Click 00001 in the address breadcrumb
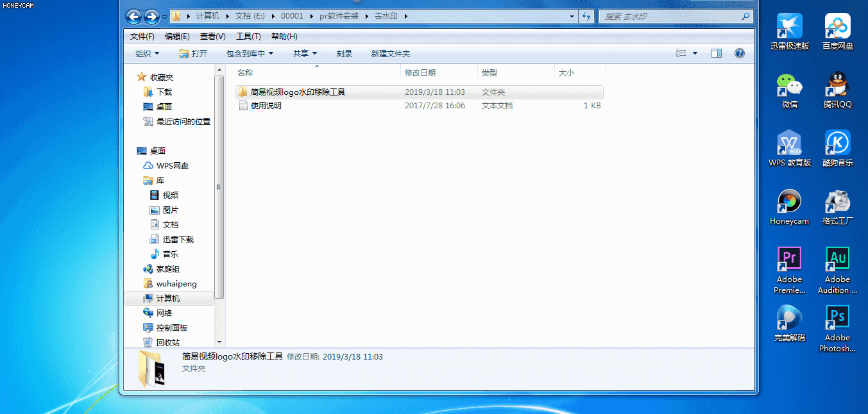Image resolution: width=868 pixels, height=414 pixels. tap(292, 16)
